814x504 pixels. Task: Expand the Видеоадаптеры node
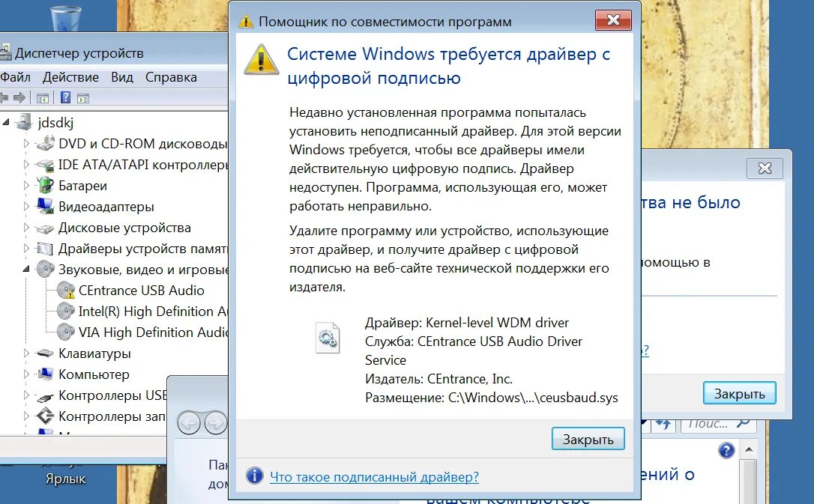[26, 207]
